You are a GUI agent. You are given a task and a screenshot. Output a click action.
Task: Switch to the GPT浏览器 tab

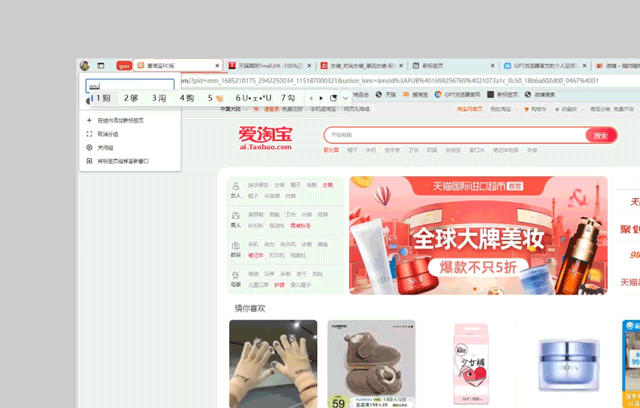545,65
